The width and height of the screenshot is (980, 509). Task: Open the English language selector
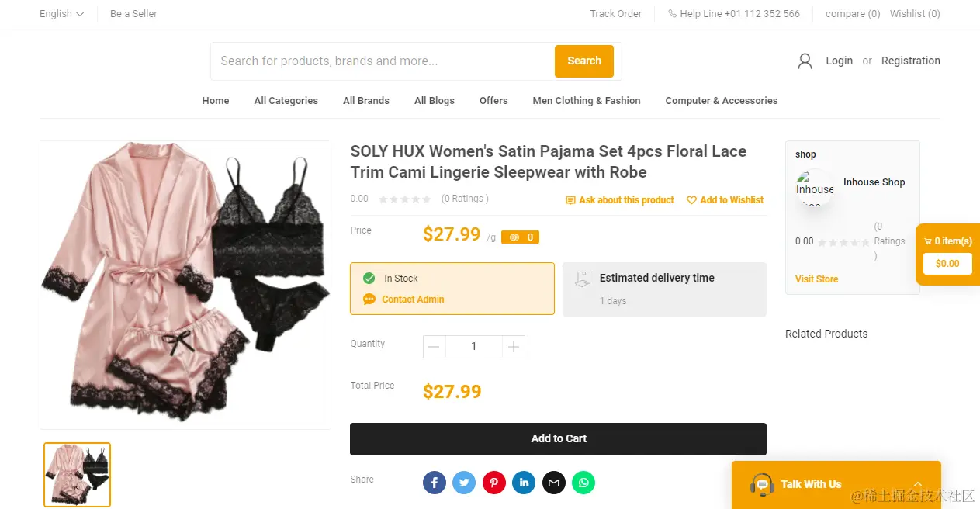60,13
